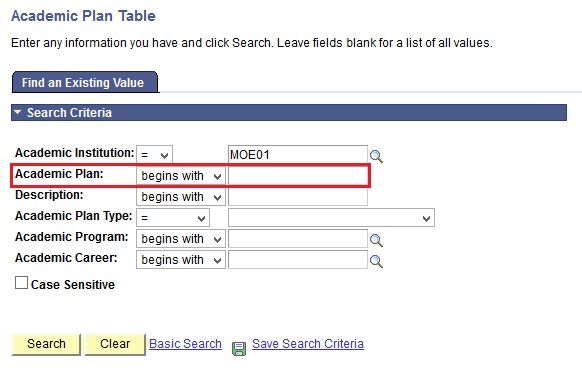Open the Basic Search link
Screen dimensions: 582x371
click(x=185, y=344)
